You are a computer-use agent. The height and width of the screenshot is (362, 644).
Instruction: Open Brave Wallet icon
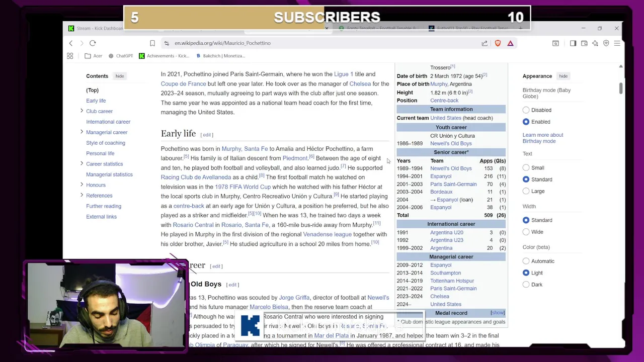584,43
